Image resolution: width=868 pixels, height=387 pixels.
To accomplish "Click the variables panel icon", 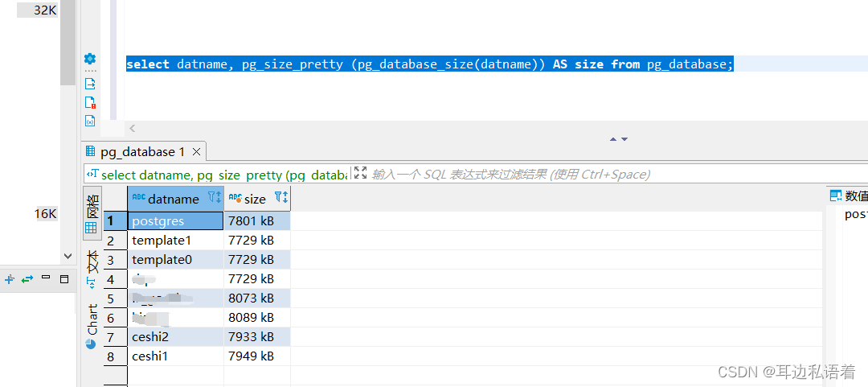I will pyautogui.click(x=90, y=121).
